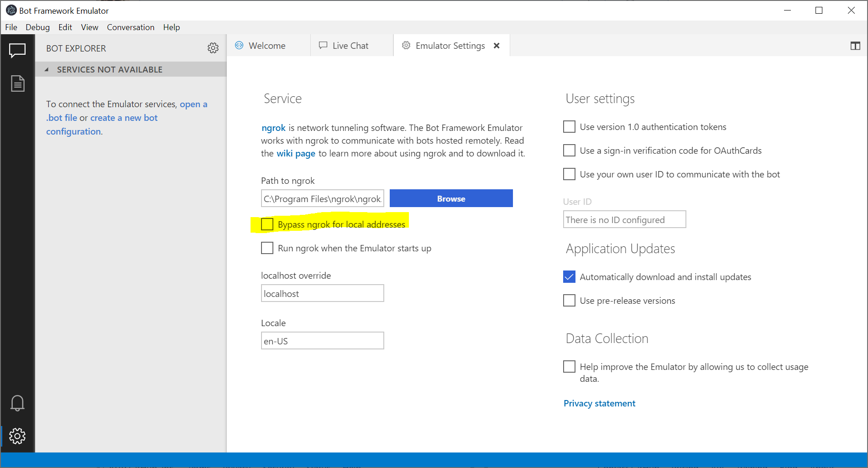Image resolution: width=868 pixels, height=468 pixels.
Task: Enable Run ngrok when Emulator starts up
Action: pos(267,248)
